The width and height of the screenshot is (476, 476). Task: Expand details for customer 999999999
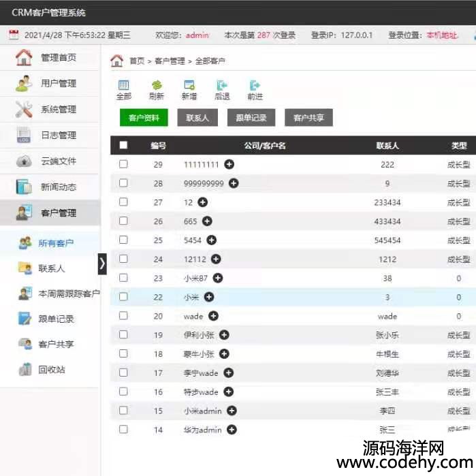click(x=234, y=183)
